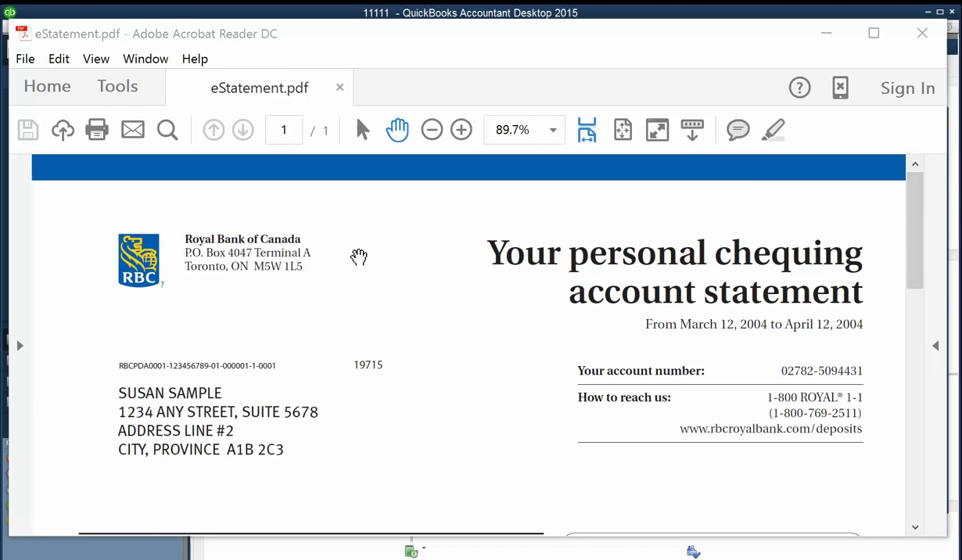Switch to full screen mode icon
962x560 pixels.
(x=658, y=130)
